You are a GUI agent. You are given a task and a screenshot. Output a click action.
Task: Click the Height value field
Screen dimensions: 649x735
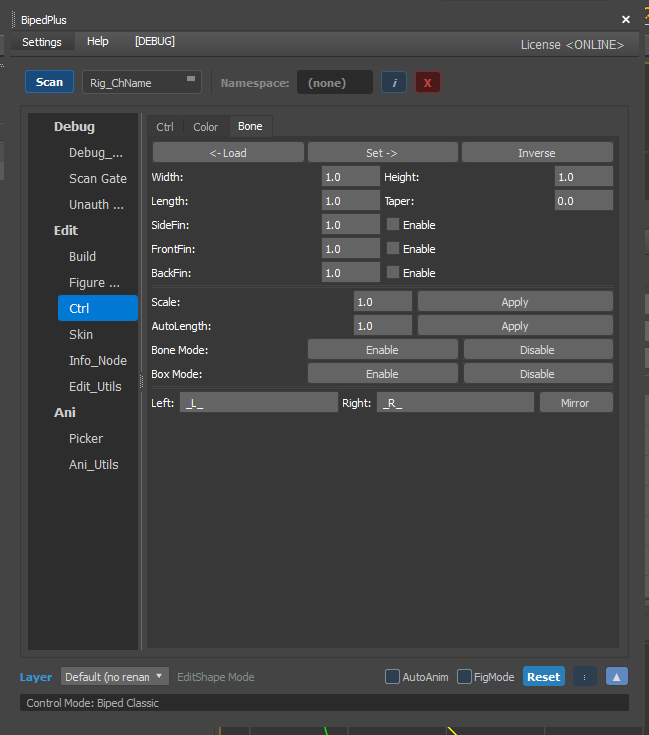pos(583,177)
